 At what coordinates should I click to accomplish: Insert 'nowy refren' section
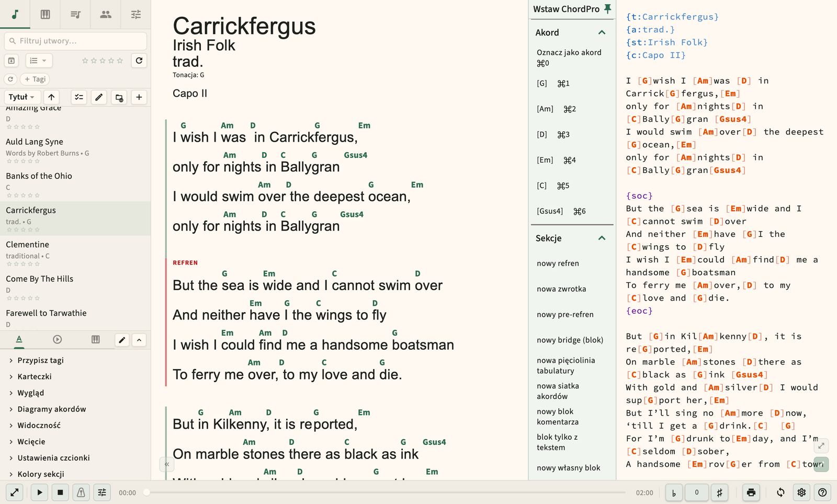[x=572, y=264]
